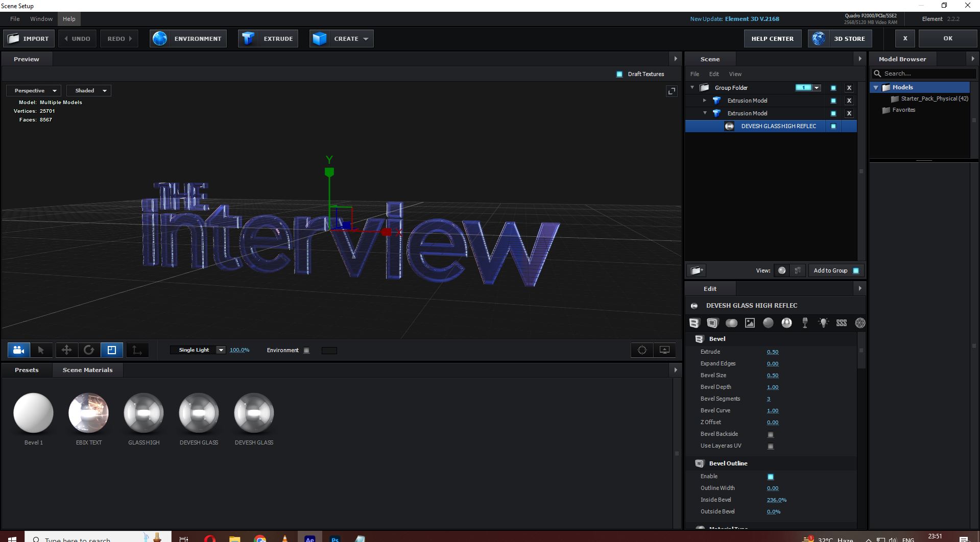Select the camera orbit tool
Viewport: 980px width, 542px height.
tap(19, 350)
